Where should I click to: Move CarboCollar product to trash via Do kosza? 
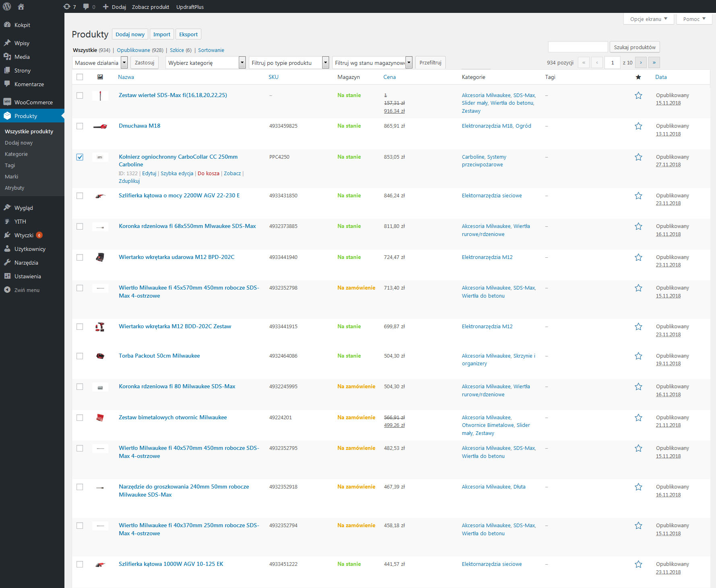pyautogui.click(x=209, y=173)
